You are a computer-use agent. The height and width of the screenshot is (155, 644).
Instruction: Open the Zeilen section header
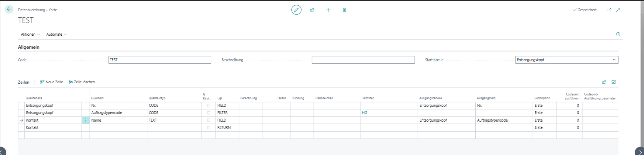click(x=24, y=82)
